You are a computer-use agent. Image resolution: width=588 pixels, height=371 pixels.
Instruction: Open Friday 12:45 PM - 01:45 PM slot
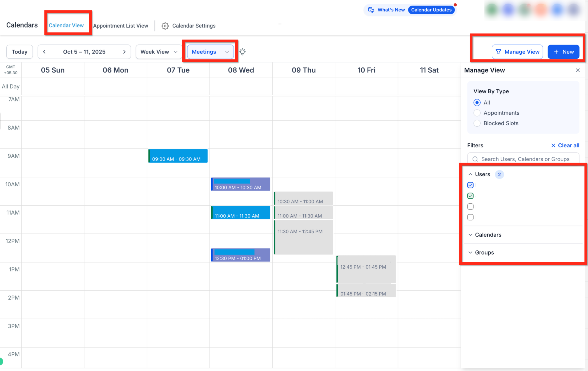point(366,269)
